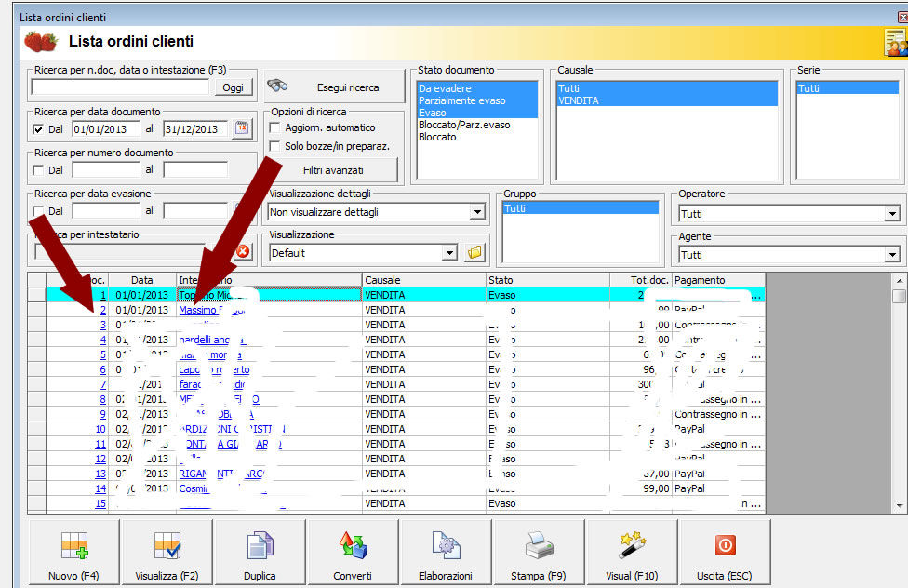Open the Visual (F10) wizard

tap(632, 552)
